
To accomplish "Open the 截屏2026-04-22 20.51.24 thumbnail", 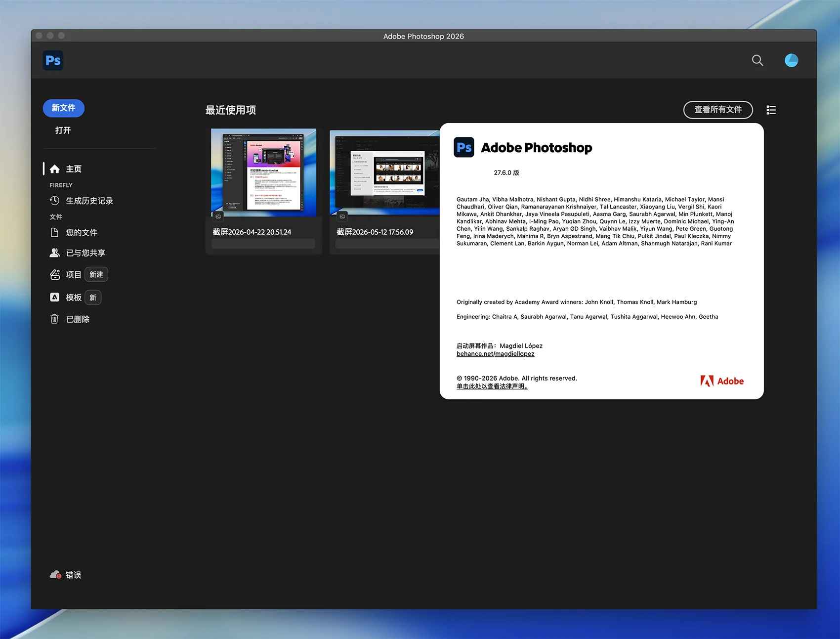I will (x=263, y=172).
